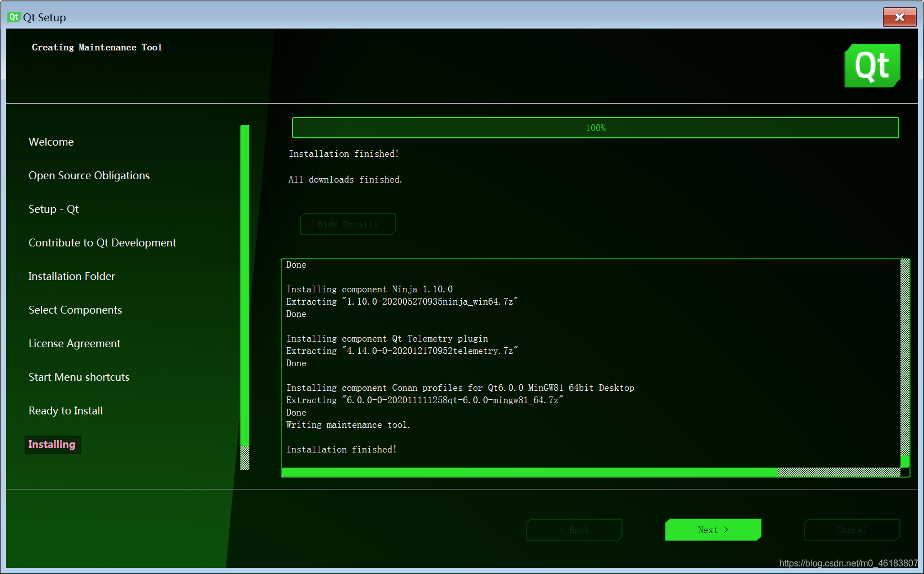Select the Open Source Obligations step
This screenshot has height=574, width=924.
[89, 175]
